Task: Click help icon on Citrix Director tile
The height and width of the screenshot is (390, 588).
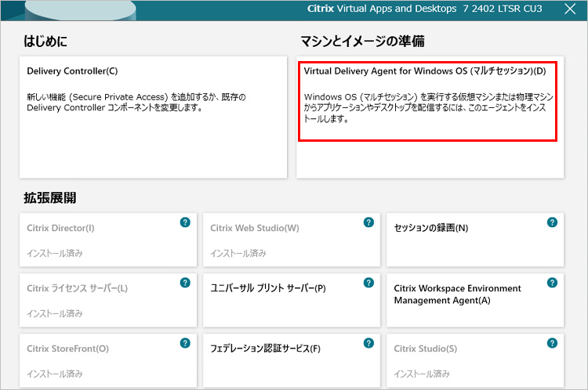Action: [x=185, y=222]
